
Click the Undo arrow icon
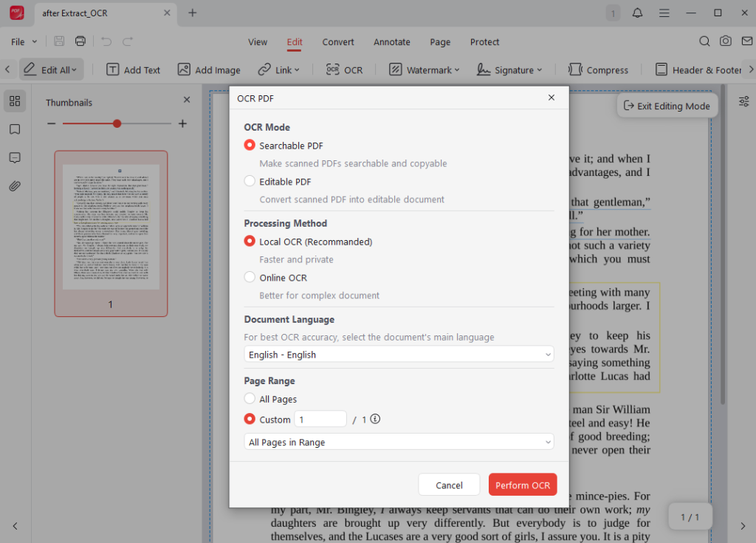[x=106, y=41]
